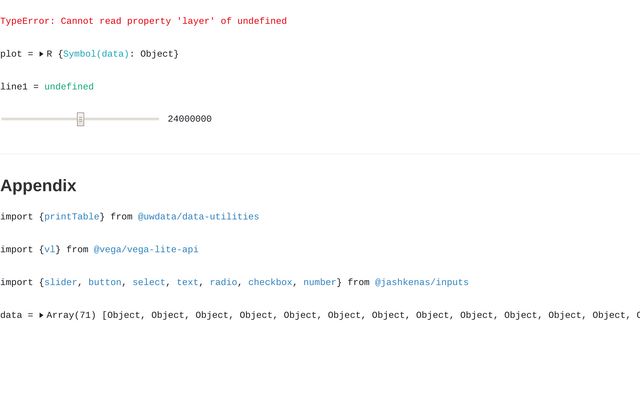Click the line1 undefined value
Viewport: 640px width, 400px height.
point(69,87)
